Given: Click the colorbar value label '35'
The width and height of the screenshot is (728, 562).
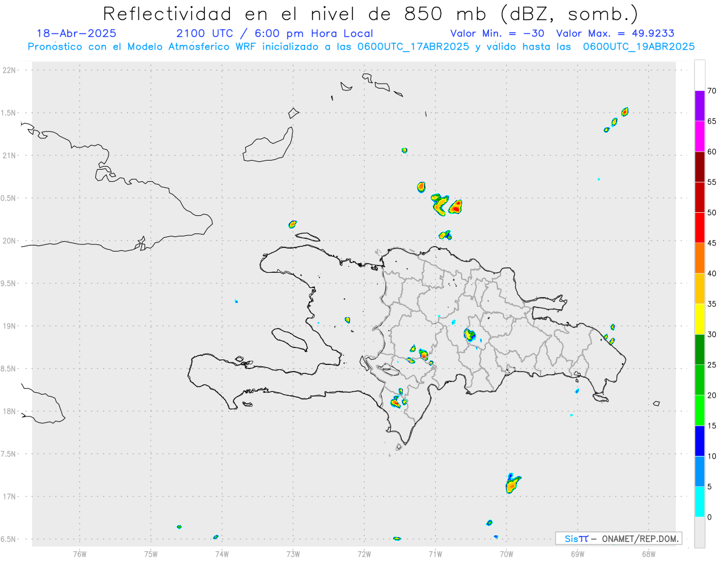Looking at the screenshot, I should (x=712, y=304).
